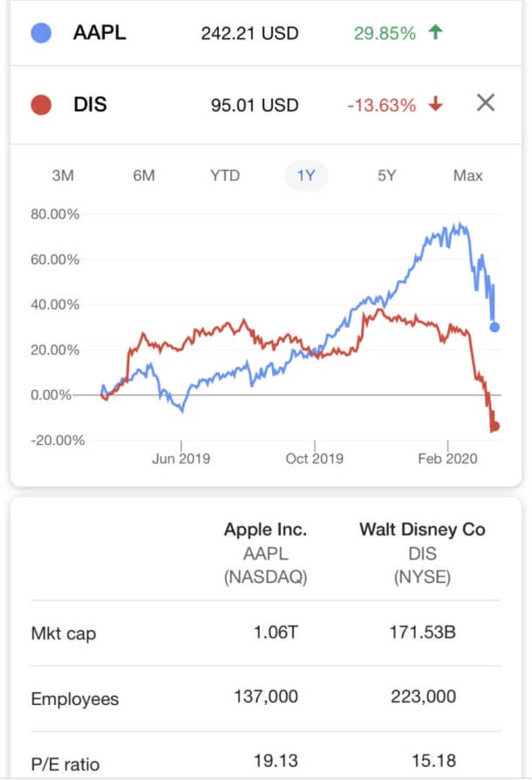Viewport: 532px width, 780px height.
Task: Remove the DIS comparison with X
Action: (x=486, y=103)
